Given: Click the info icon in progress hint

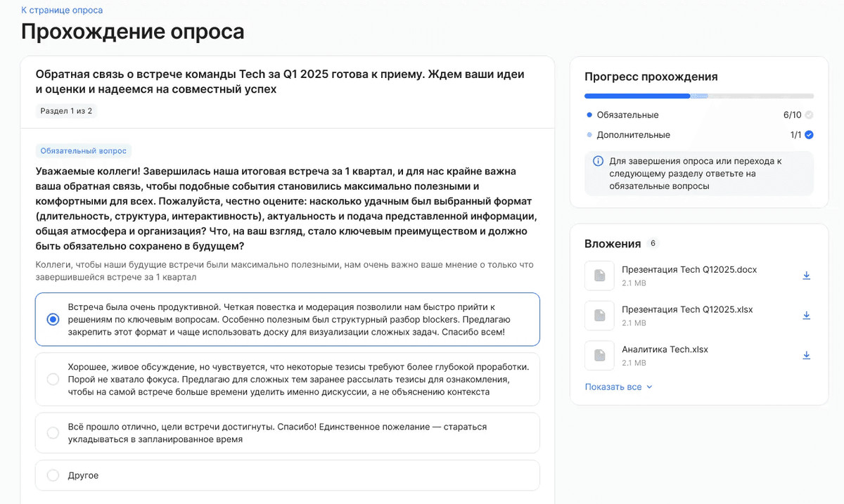Looking at the screenshot, I should [599, 161].
